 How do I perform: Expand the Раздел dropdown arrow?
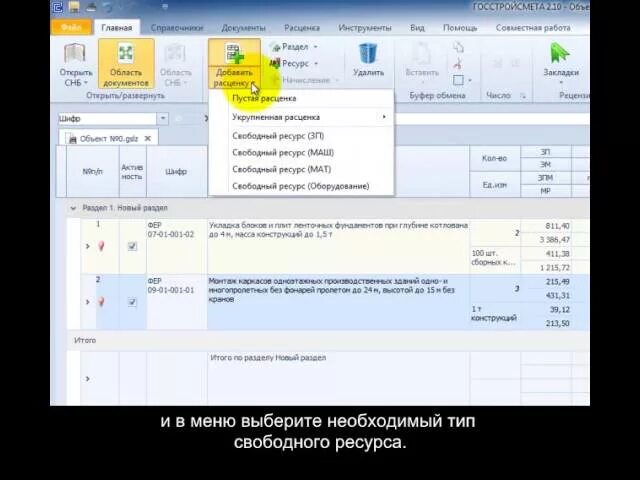[315, 47]
